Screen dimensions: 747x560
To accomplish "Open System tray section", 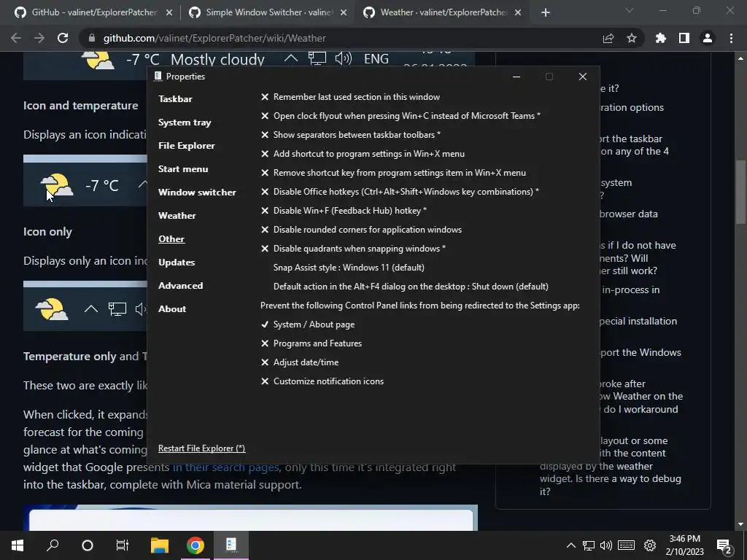I will pyautogui.click(x=185, y=122).
